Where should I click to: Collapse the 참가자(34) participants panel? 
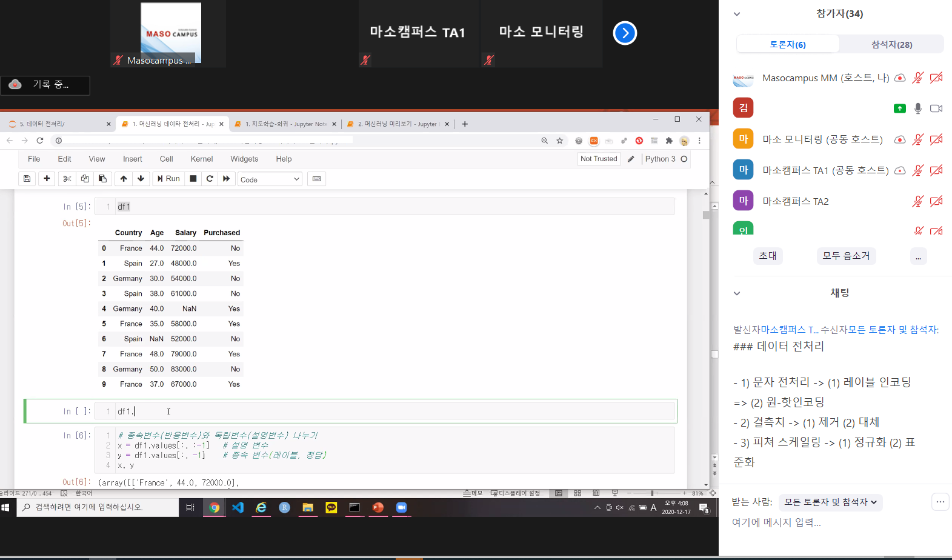pos(737,14)
